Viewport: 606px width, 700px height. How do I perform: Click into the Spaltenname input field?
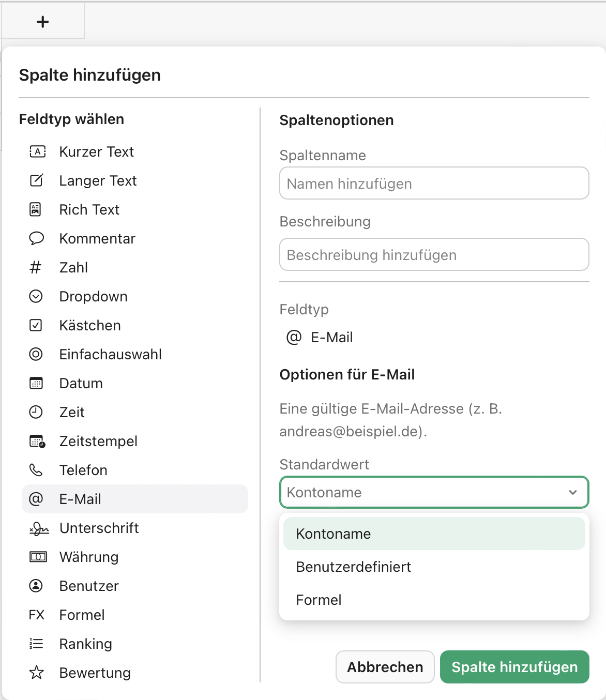pos(434,183)
